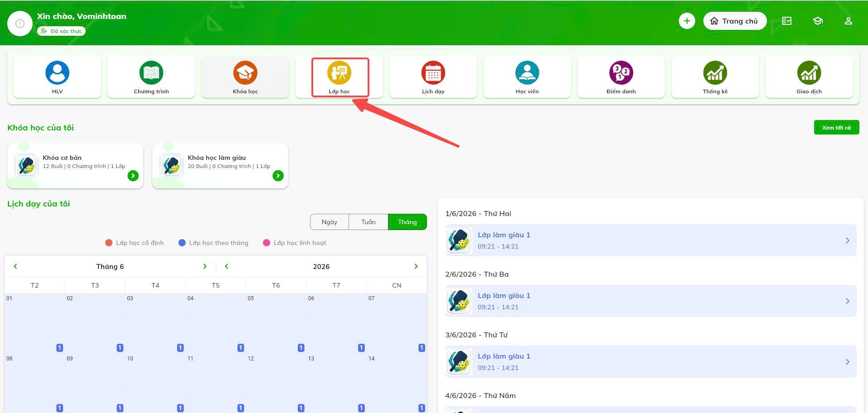The width and height of the screenshot is (868, 413).
Task: Open the Khóa cơ bản course title
Action: point(62,158)
